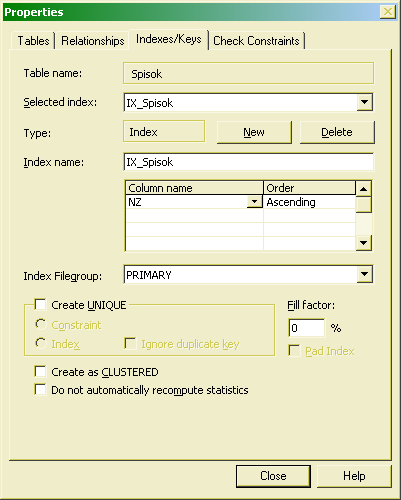
Task: Select the Check Constraints tab
Action: click(x=256, y=41)
